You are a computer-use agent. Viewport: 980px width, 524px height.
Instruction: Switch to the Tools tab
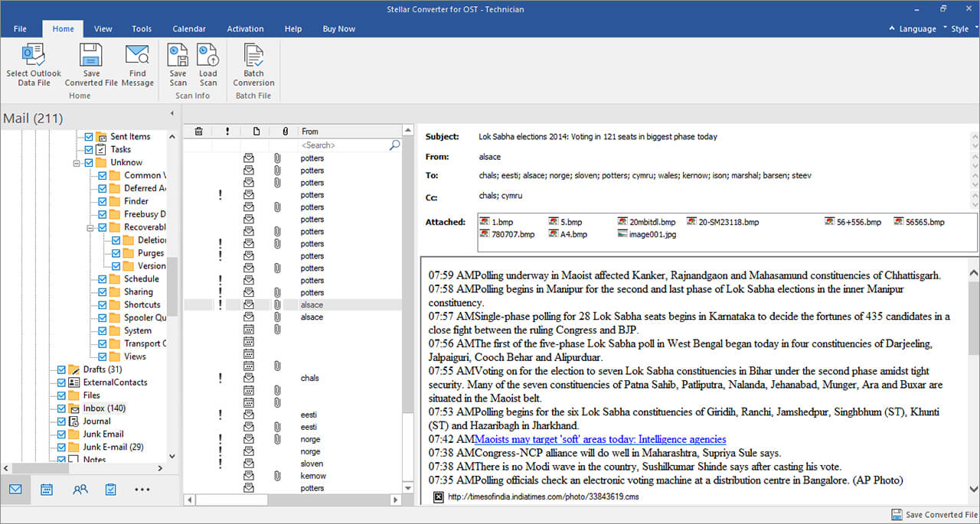point(142,29)
